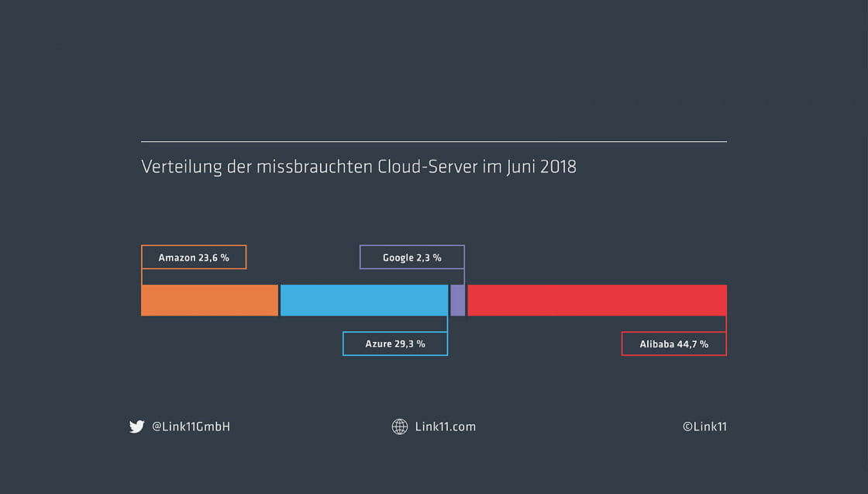Click the horizontal divider line above the title
This screenshot has height=494, width=868.
pos(434,141)
